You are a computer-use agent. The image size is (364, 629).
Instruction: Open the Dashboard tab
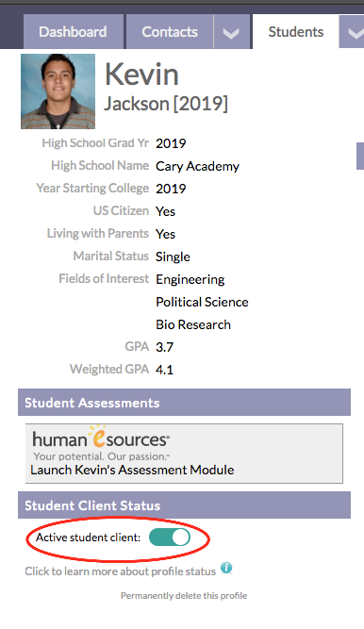73,32
